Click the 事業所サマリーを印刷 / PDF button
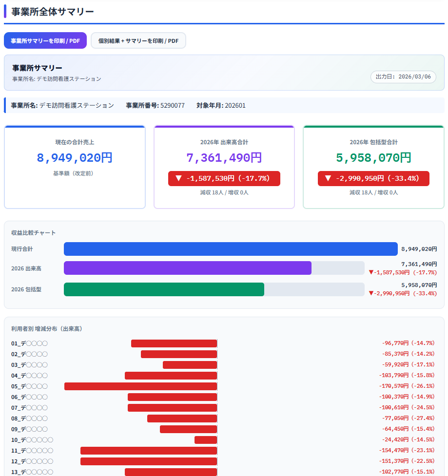 pyautogui.click(x=45, y=41)
